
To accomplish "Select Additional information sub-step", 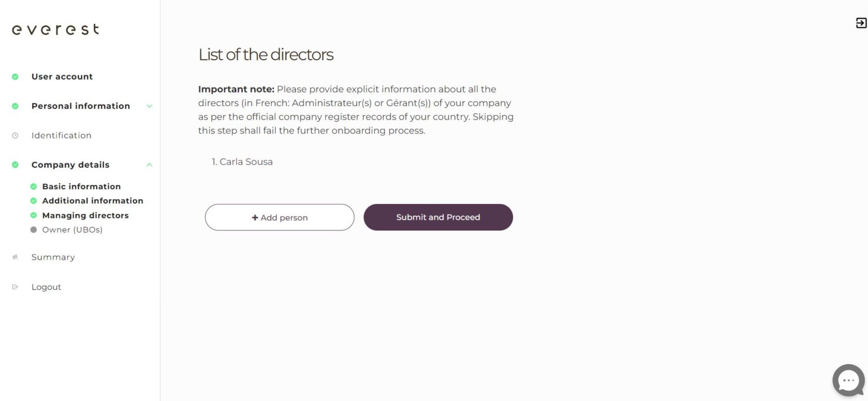I will [93, 200].
